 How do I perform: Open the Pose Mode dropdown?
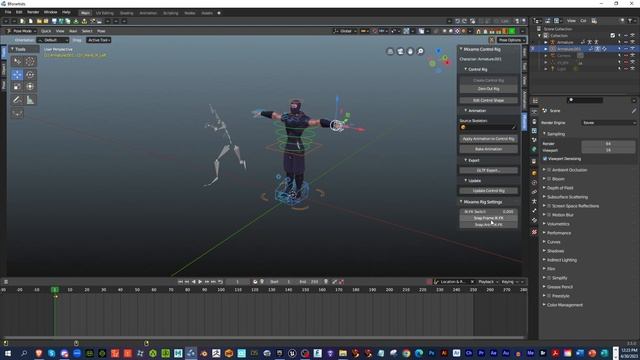point(21,31)
